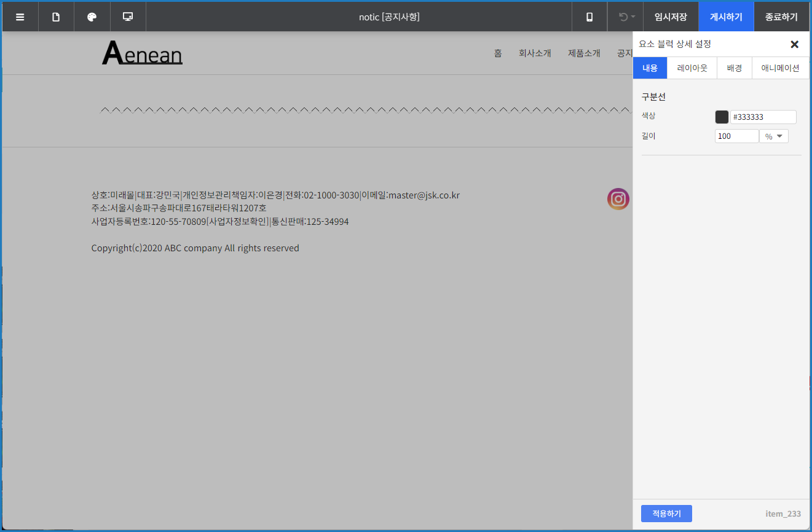Open the 배경 tab

[x=735, y=68]
